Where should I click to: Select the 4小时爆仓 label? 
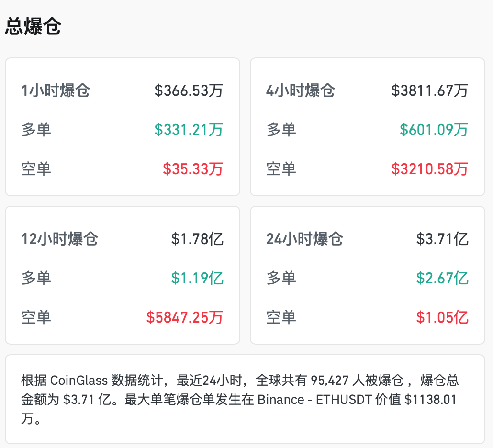pyautogui.click(x=301, y=90)
